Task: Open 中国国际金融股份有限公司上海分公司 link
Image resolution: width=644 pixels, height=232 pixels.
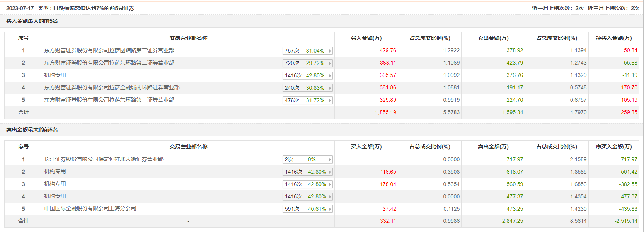Action: pos(90,208)
